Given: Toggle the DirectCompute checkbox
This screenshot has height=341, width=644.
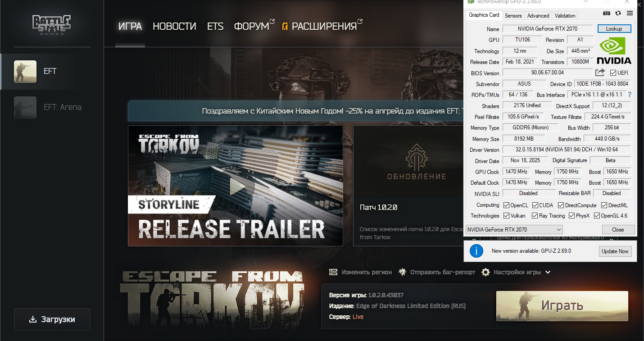Looking at the screenshot, I should 561,205.
